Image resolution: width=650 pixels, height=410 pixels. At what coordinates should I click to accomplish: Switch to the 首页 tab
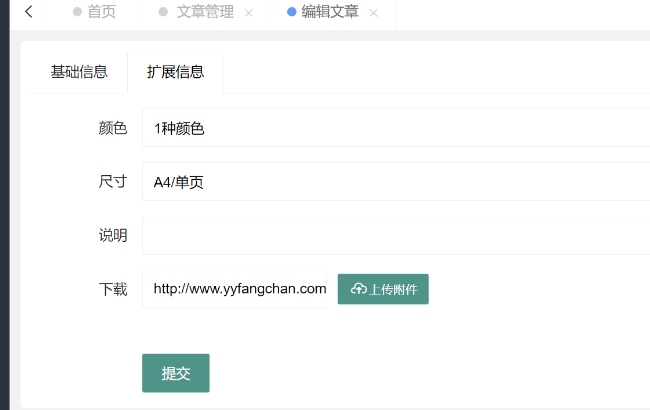pyautogui.click(x=95, y=12)
